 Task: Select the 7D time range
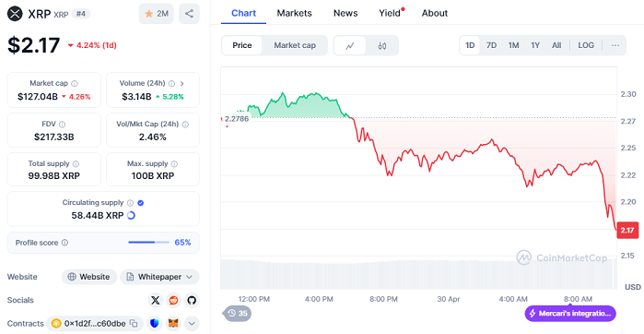pos(491,45)
